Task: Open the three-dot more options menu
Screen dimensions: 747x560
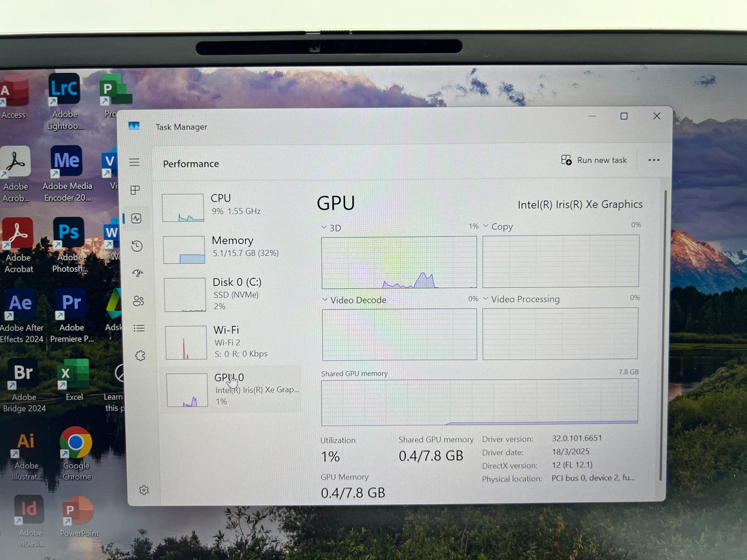Action: tap(653, 160)
